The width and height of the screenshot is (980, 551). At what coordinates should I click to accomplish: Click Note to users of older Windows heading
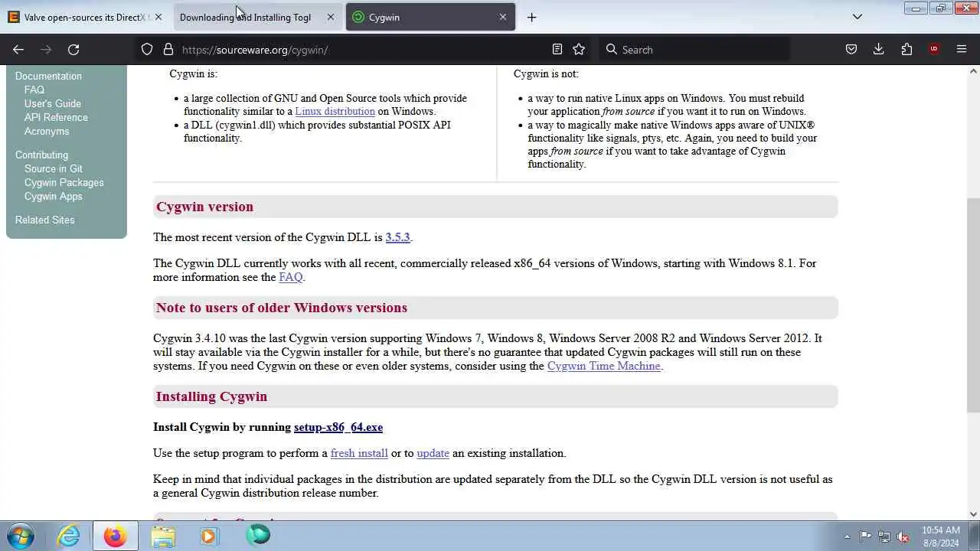(282, 308)
